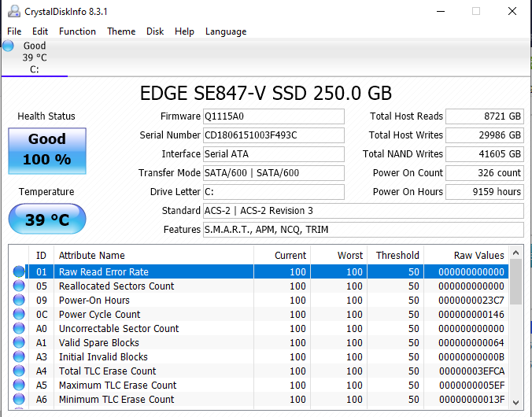Viewport: 532px width, 417px height.
Task: Open the Help menu
Action: tap(185, 31)
